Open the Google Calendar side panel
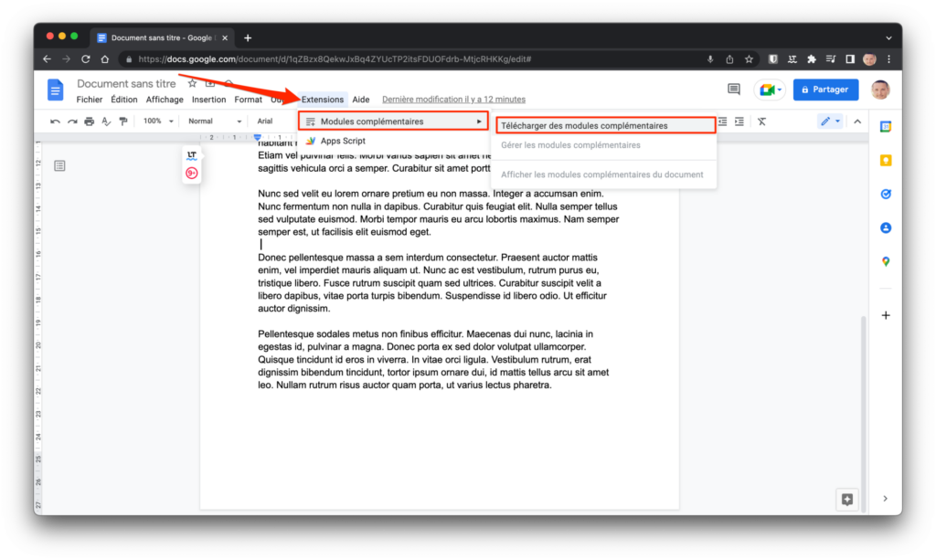 coord(886,126)
